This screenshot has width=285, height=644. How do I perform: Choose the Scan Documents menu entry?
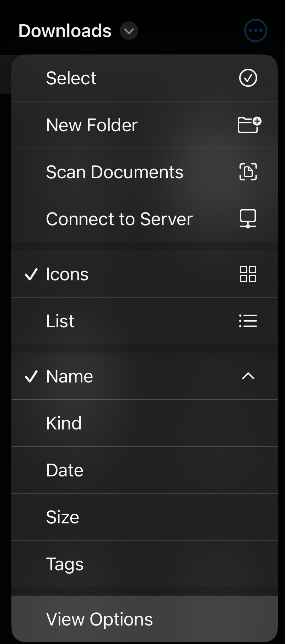114,172
